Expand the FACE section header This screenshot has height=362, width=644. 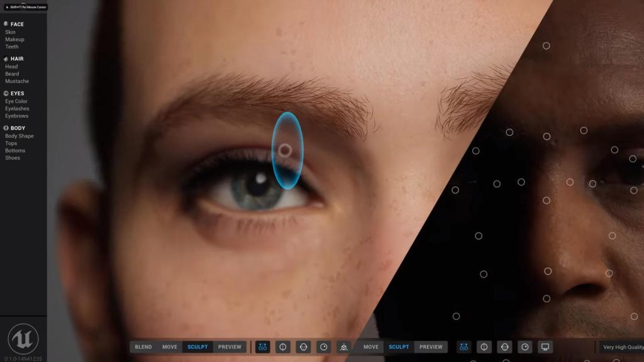click(x=17, y=25)
